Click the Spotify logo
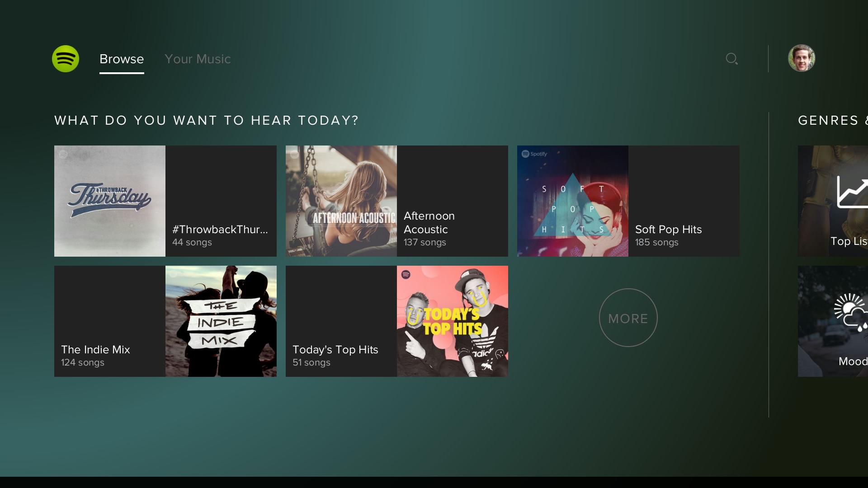868x488 pixels. 65,59
